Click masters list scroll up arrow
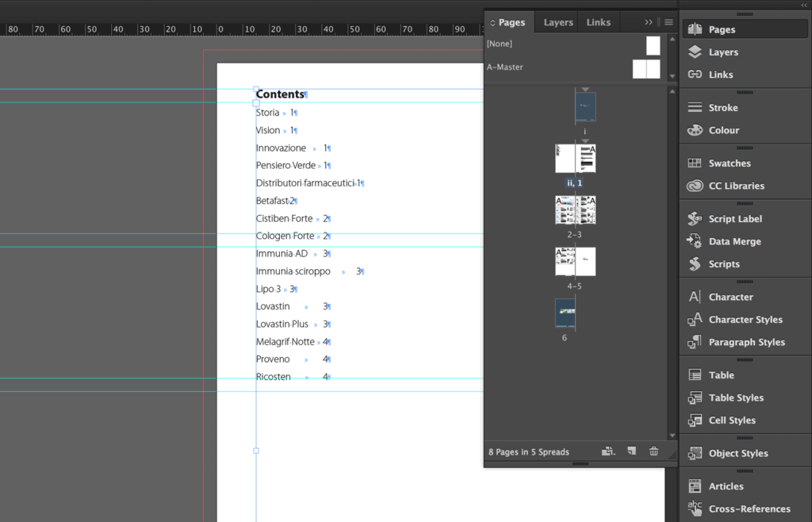This screenshot has width=812, height=522. (672, 39)
